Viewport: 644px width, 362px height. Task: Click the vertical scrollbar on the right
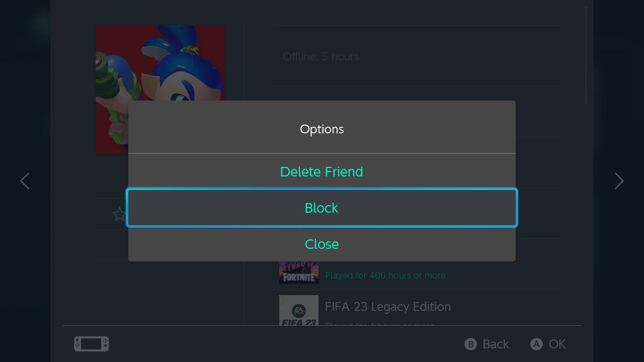pos(586,55)
